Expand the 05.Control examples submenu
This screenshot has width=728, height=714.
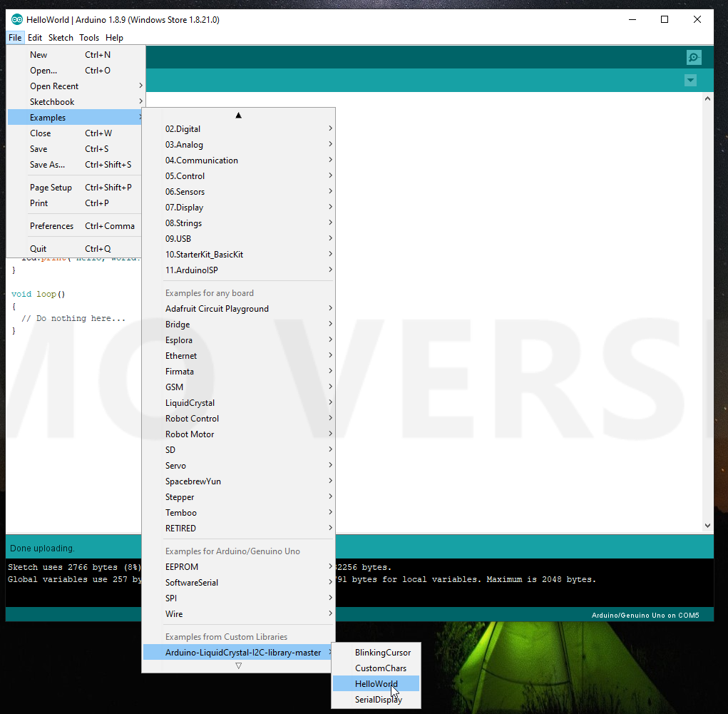(x=239, y=176)
